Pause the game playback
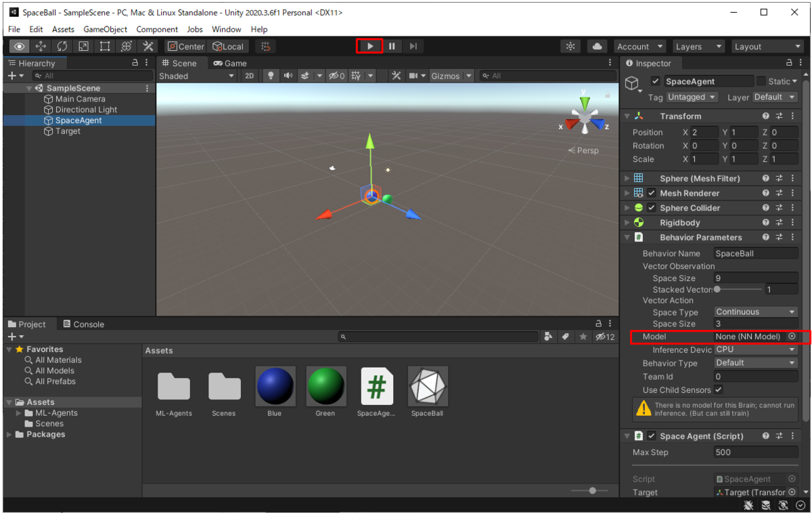The width and height of the screenshot is (812, 514). [392, 46]
